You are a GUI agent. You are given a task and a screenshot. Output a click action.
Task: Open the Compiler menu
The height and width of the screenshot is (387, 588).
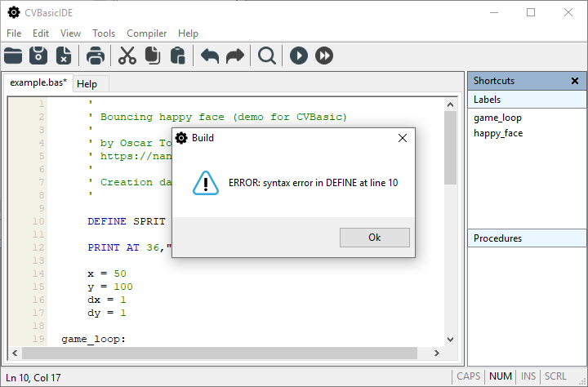[x=147, y=33]
